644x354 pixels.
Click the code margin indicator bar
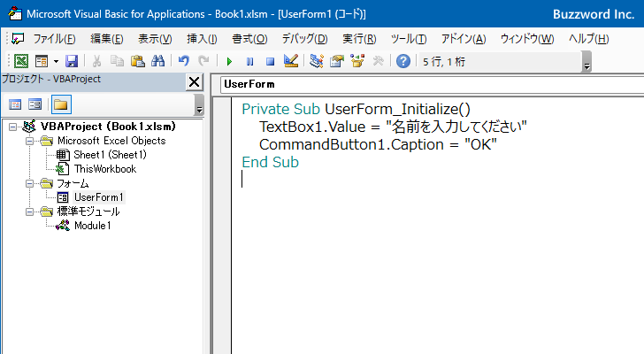(223, 226)
